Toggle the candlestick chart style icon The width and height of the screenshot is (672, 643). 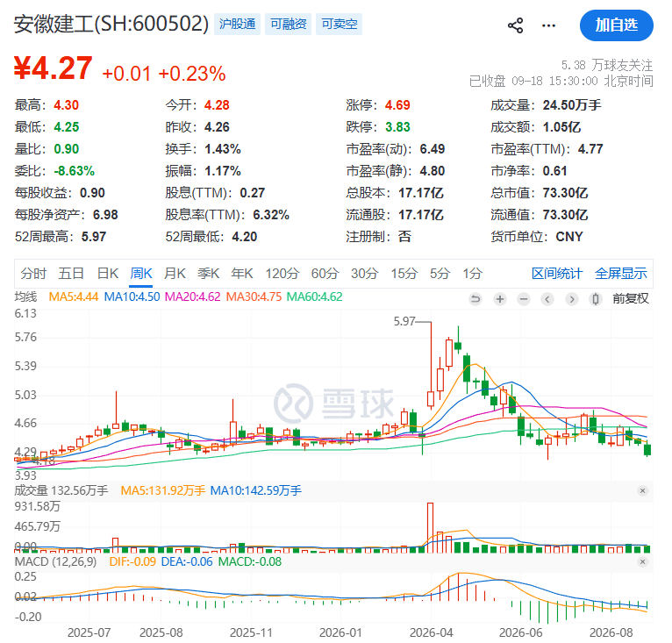pos(596,298)
